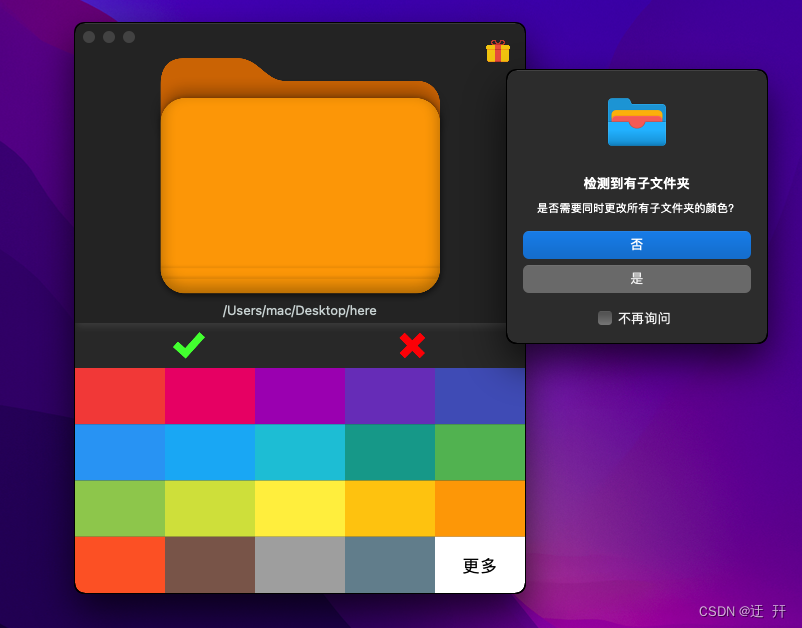
Task: Click the /Users/mac/Desktop/here path text
Action: [299, 311]
